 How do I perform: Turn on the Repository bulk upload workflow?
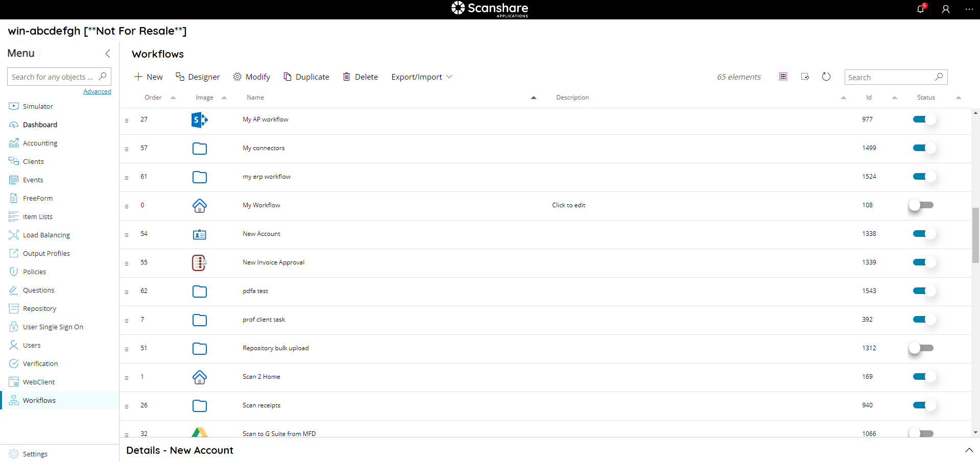click(921, 348)
